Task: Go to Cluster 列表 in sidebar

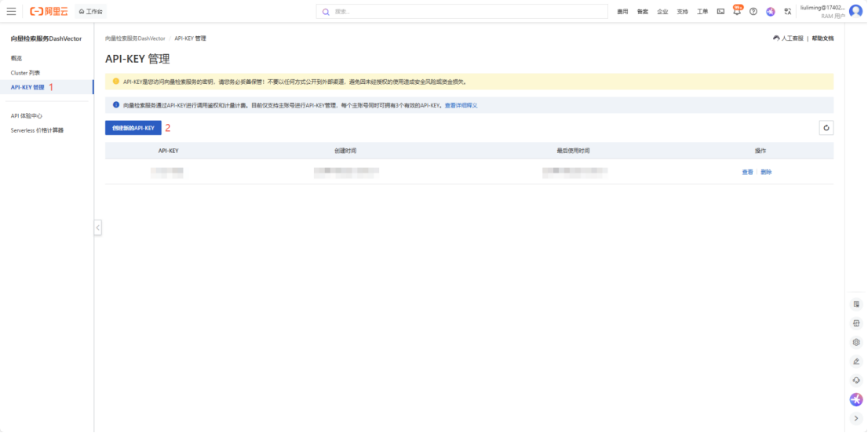Action: (x=25, y=73)
